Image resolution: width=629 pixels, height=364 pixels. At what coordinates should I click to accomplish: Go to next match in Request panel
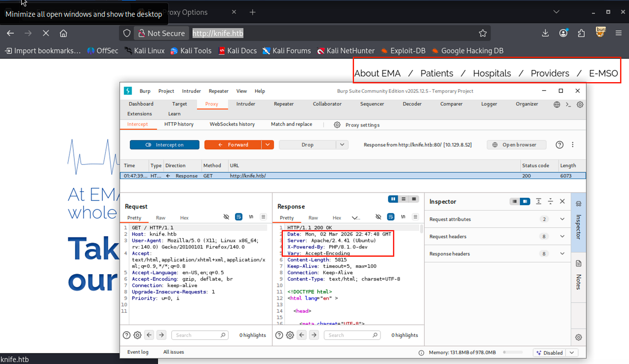click(161, 335)
